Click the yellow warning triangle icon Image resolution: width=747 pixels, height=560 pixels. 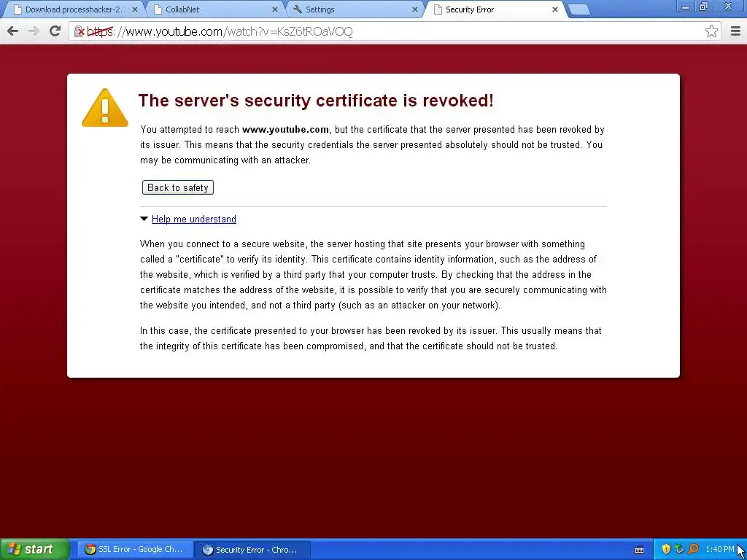(105, 108)
